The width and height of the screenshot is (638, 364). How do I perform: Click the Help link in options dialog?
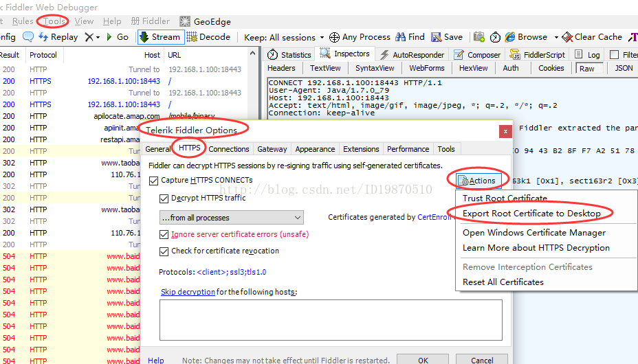coord(156,361)
